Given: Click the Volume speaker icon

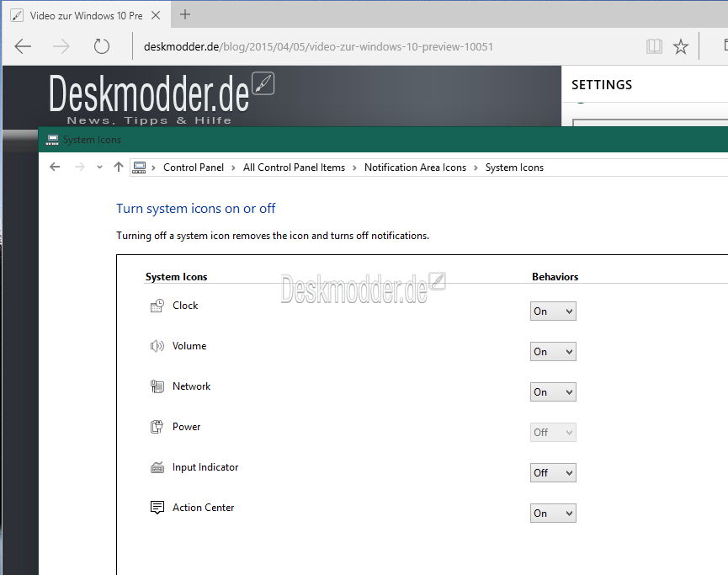Looking at the screenshot, I should click(x=157, y=346).
